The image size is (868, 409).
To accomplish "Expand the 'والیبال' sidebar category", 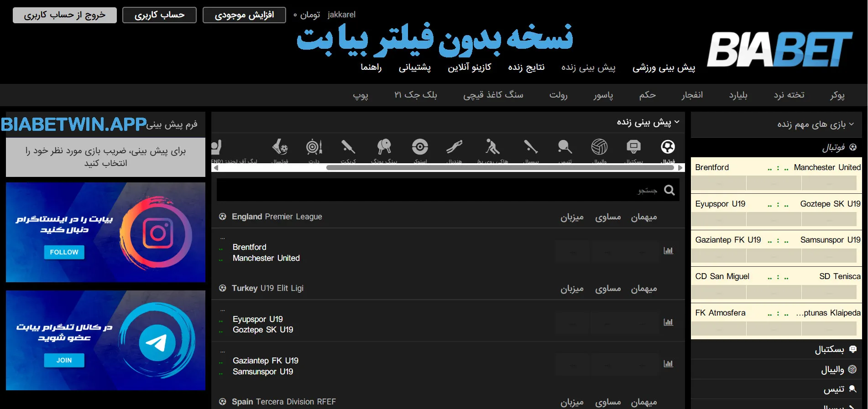I will (832, 370).
